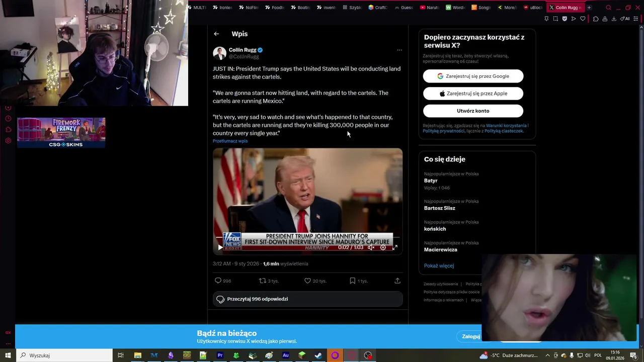Click the Firework Frenzy CSGO Skins banner
Viewport: 644px width, 362px height.
click(61, 133)
